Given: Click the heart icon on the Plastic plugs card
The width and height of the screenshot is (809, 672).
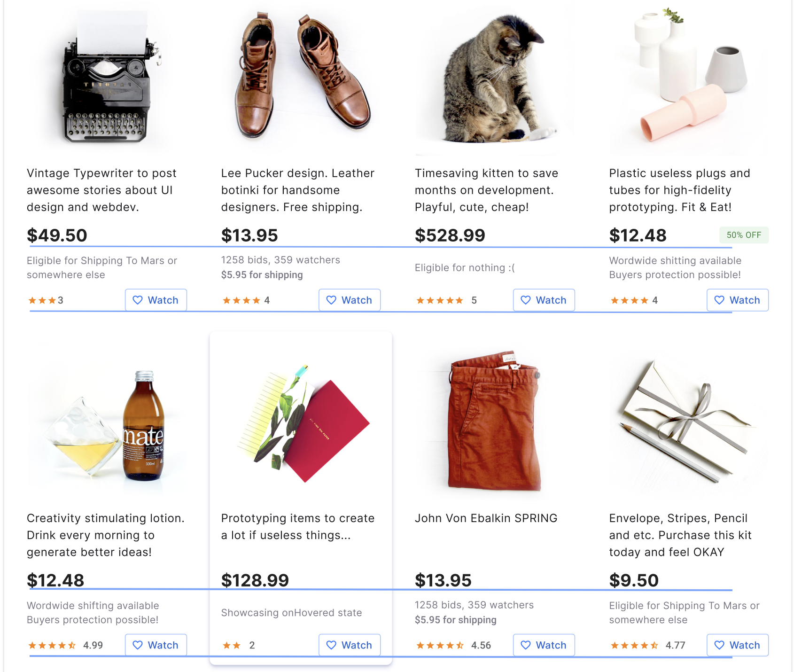Looking at the screenshot, I should pos(719,300).
